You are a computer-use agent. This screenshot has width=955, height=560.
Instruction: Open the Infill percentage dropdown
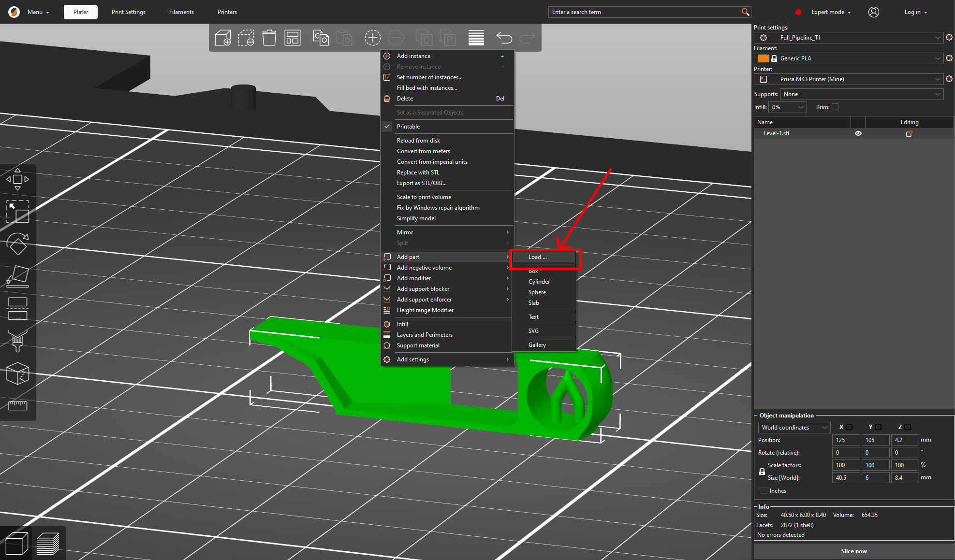(788, 107)
